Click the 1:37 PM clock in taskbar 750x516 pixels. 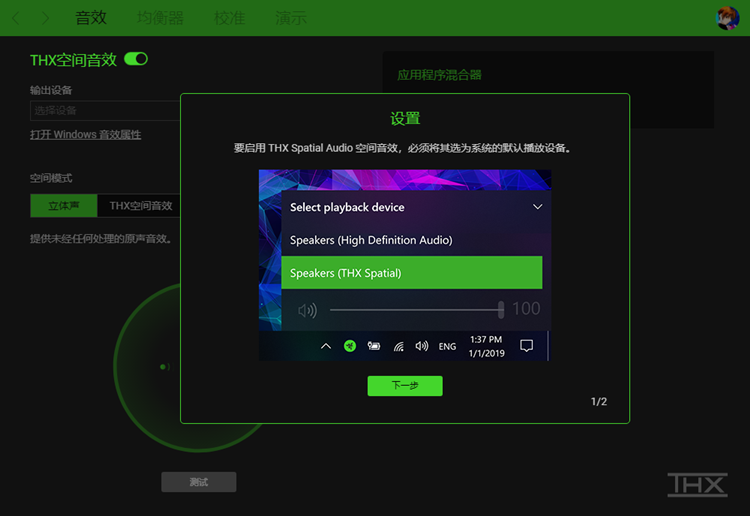[x=486, y=340]
